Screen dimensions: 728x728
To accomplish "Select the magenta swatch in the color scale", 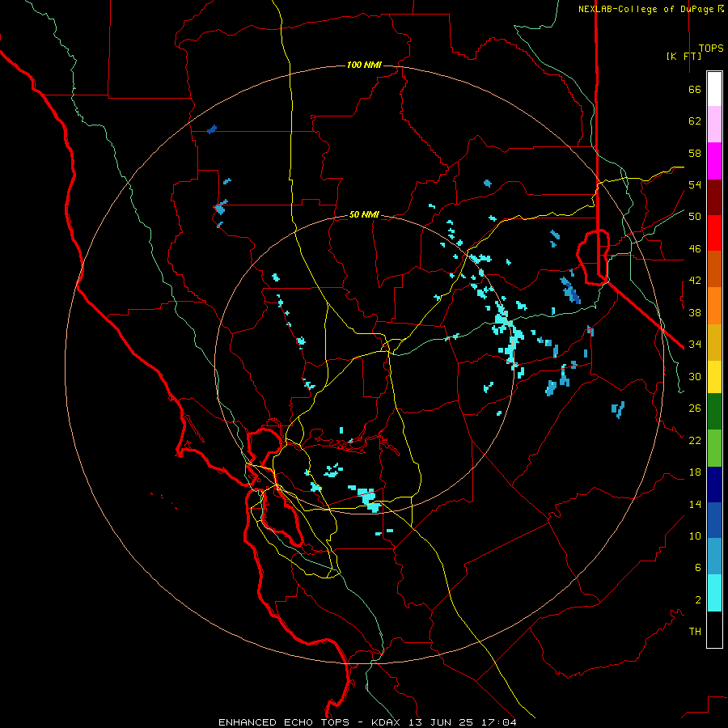I will (714, 161).
